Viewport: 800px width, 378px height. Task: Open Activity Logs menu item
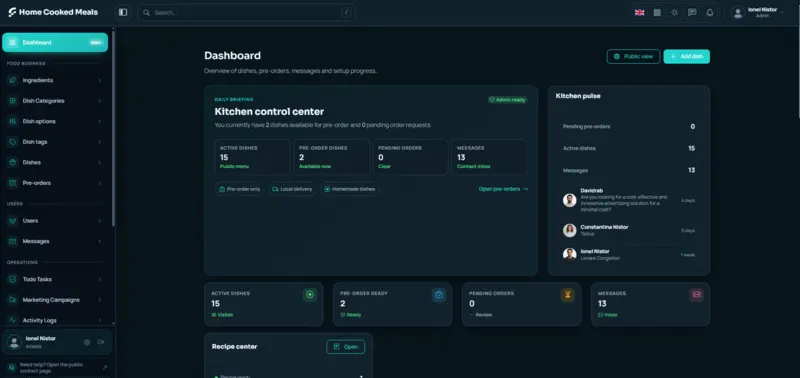(55, 320)
